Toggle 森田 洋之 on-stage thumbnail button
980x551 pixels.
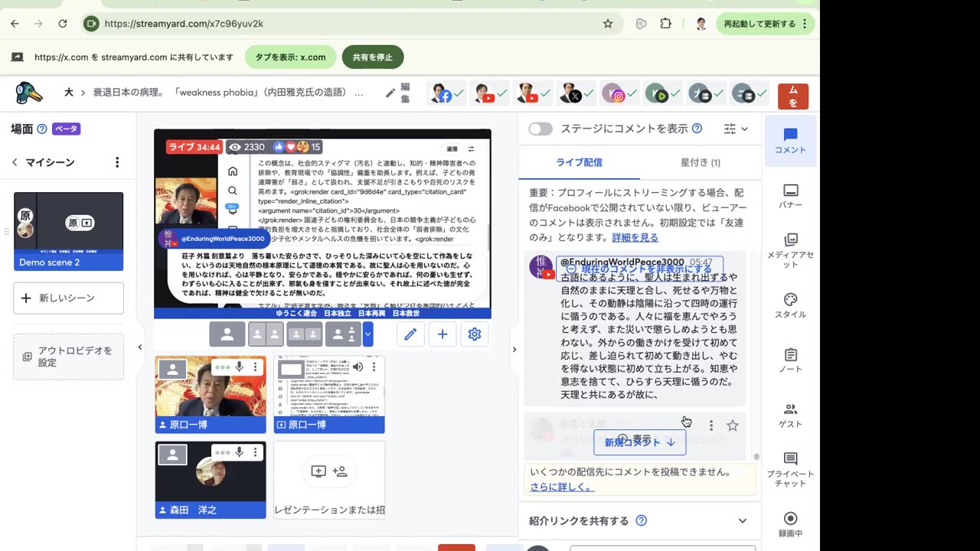pyautogui.click(x=172, y=455)
